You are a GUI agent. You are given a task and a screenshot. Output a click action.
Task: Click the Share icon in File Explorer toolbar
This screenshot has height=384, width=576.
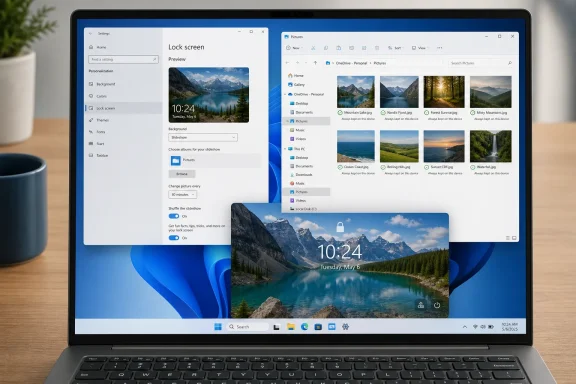click(x=364, y=48)
